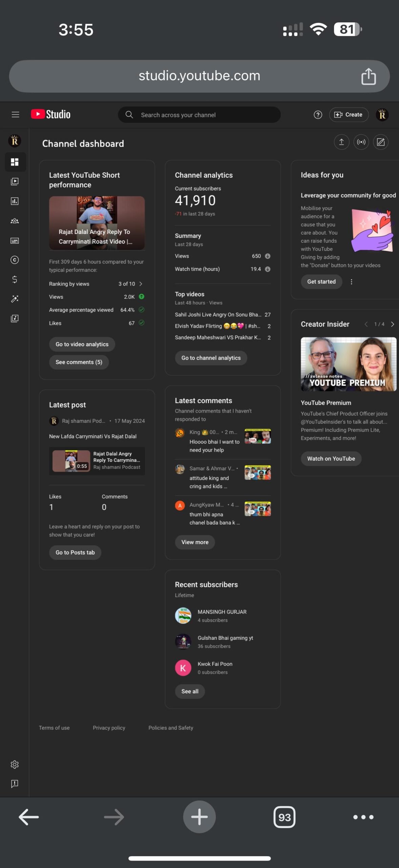Expand Ranking by views chevron
399x868 pixels.
pyautogui.click(x=141, y=284)
